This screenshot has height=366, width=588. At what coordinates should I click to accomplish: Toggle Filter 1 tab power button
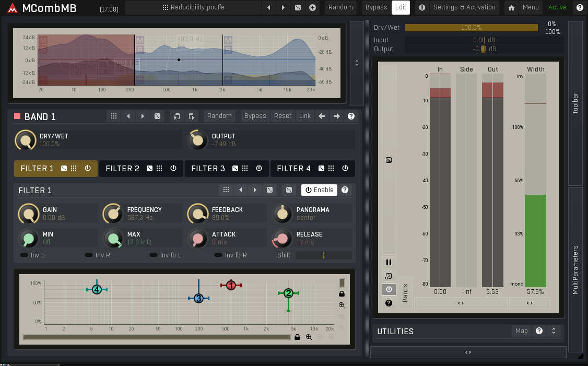click(87, 168)
